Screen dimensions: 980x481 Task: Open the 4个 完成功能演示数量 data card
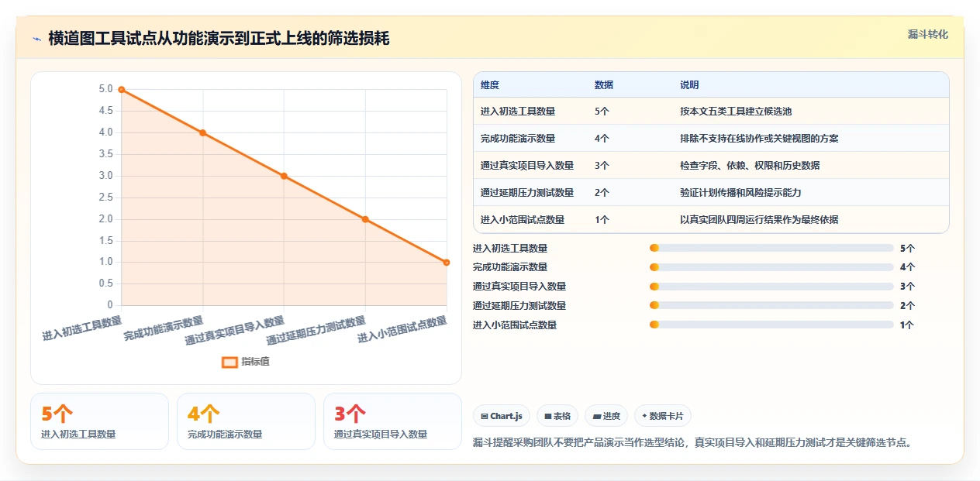point(246,421)
